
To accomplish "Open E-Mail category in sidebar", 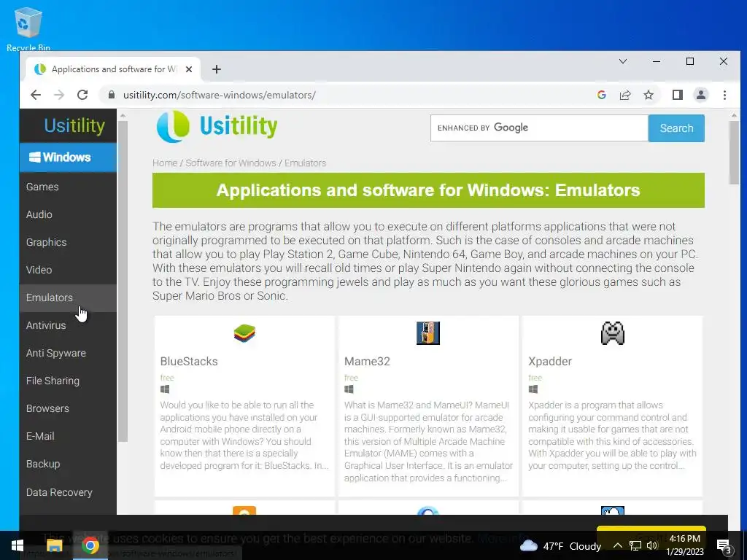I will pyautogui.click(x=68, y=436).
